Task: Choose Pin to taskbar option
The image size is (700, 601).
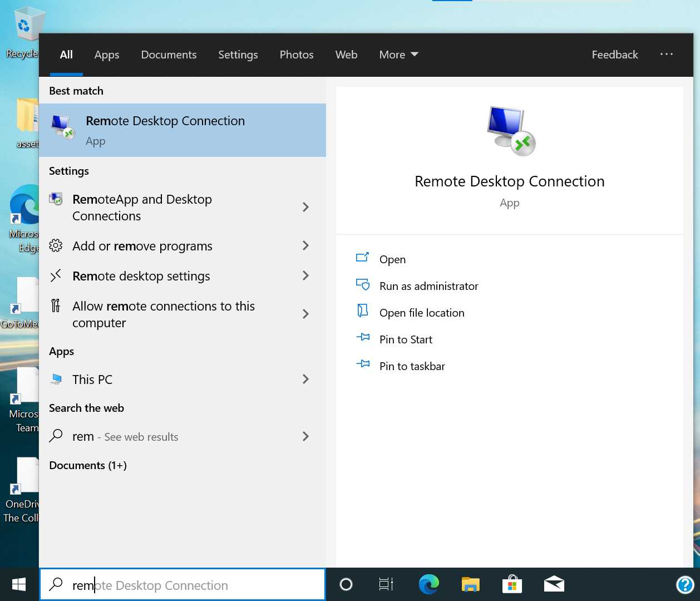Action: click(x=412, y=366)
